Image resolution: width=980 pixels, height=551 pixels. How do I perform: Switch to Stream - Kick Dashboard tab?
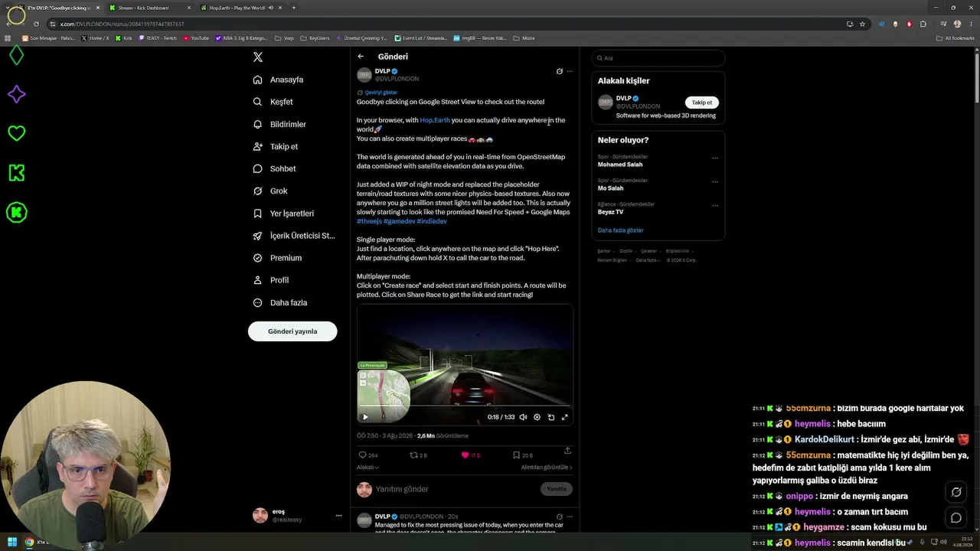[149, 8]
